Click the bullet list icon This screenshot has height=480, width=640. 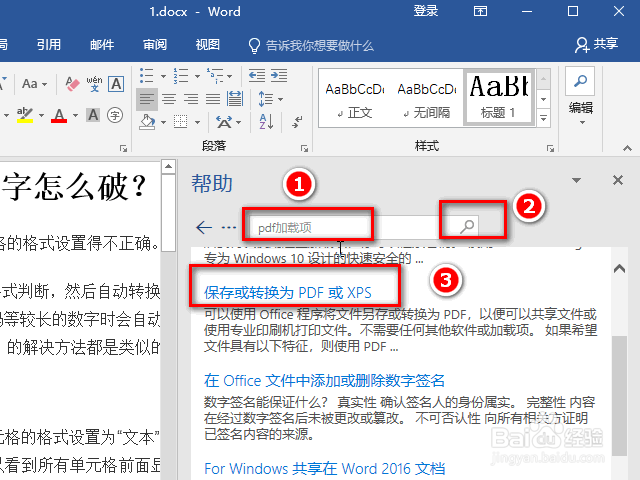tap(146, 76)
